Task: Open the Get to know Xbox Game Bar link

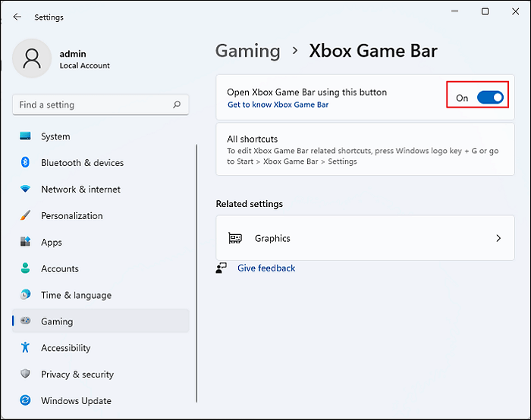Action: 278,105
